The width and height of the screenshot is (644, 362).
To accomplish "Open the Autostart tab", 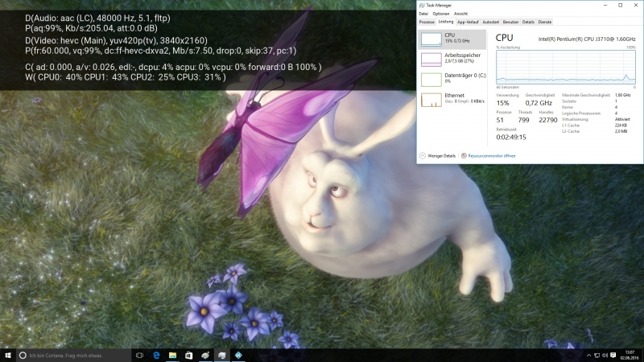I will click(x=490, y=23).
